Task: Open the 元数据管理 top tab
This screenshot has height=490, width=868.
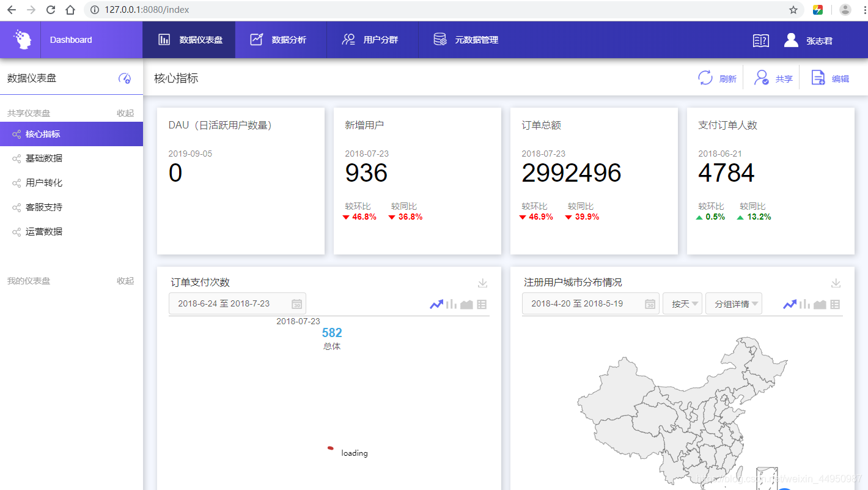Action: click(465, 40)
